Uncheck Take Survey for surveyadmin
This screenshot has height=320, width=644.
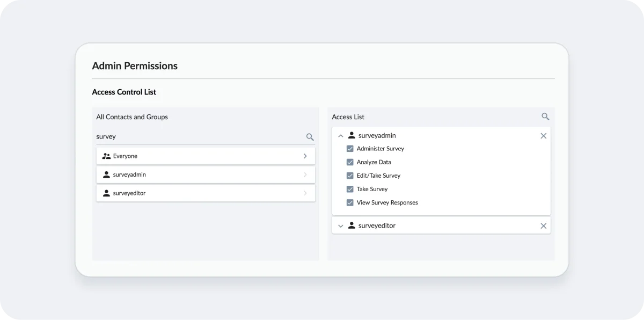pyautogui.click(x=350, y=188)
